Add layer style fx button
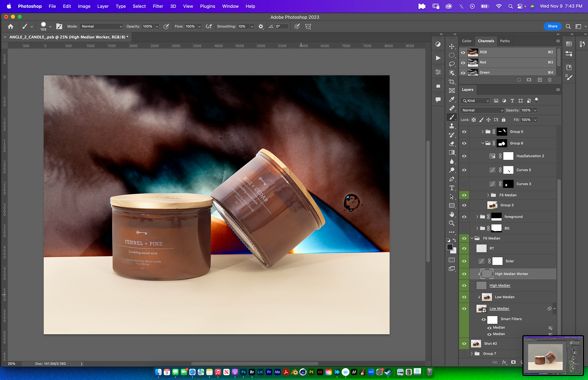Image resolution: width=588 pixels, height=380 pixels. [504, 362]
